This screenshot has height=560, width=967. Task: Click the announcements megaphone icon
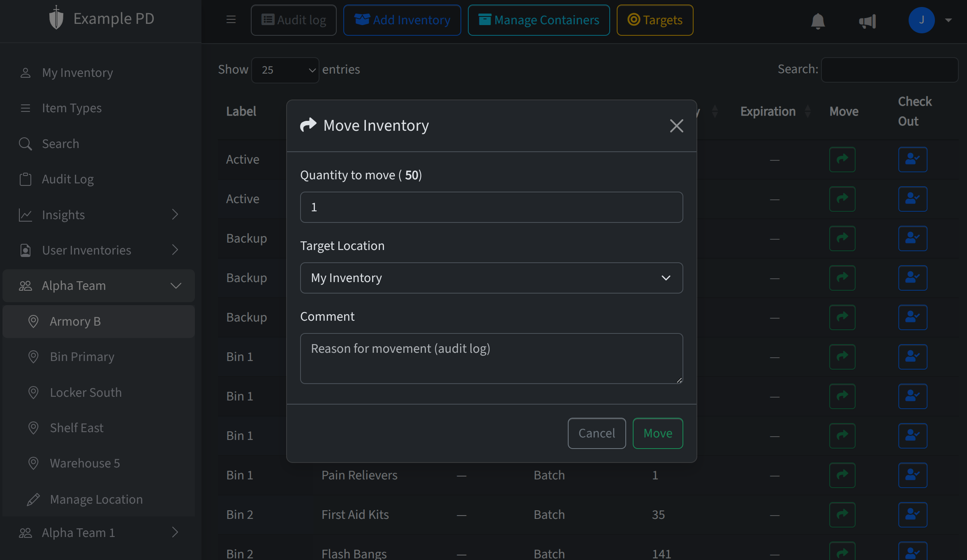868,21
